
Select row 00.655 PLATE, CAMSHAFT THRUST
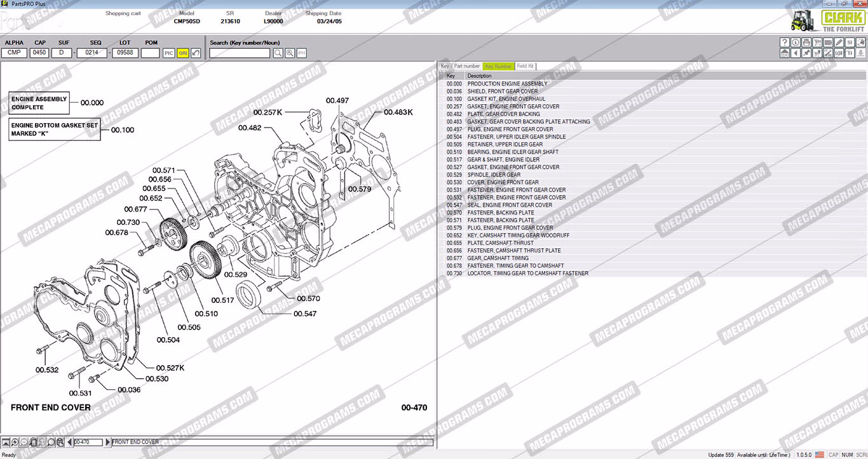tap(653, 243)
